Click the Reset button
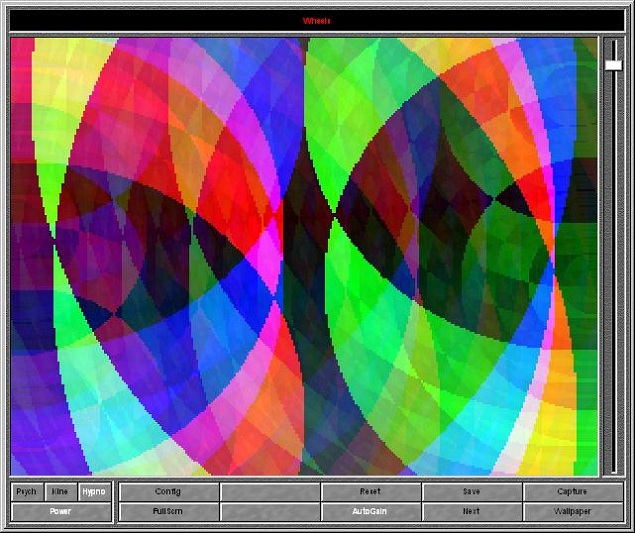 coord(371,492)
